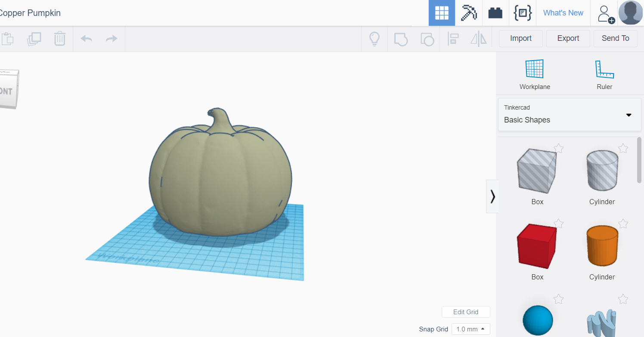Select the light blue Scribble shape

602,322
